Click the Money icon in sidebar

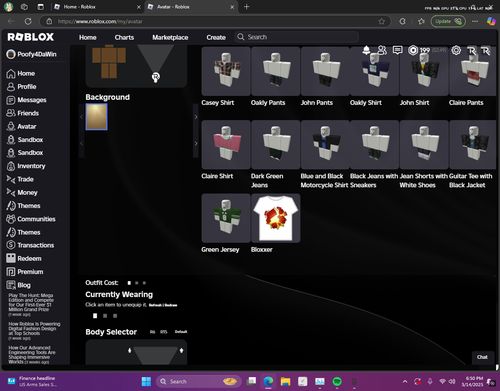pyautogui.click(x=11, y=192)
